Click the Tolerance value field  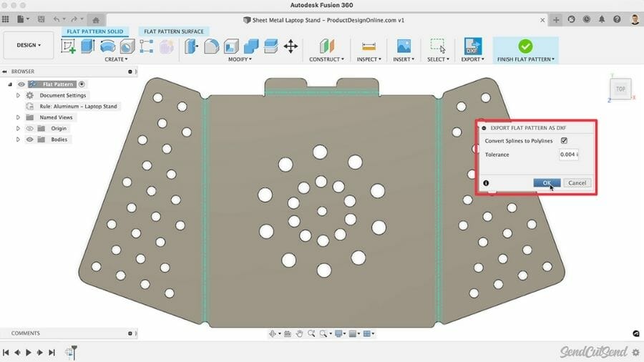569,155
